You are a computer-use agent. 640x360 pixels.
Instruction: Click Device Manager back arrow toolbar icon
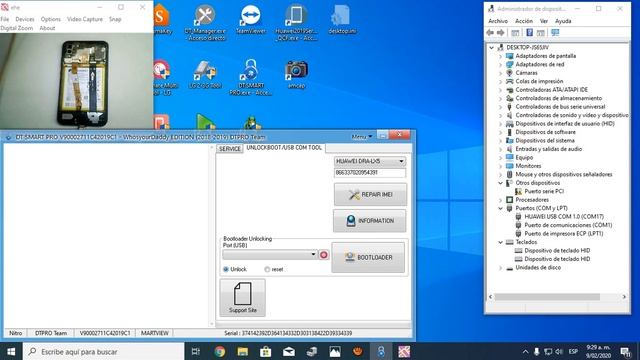(x=490, y=33)
